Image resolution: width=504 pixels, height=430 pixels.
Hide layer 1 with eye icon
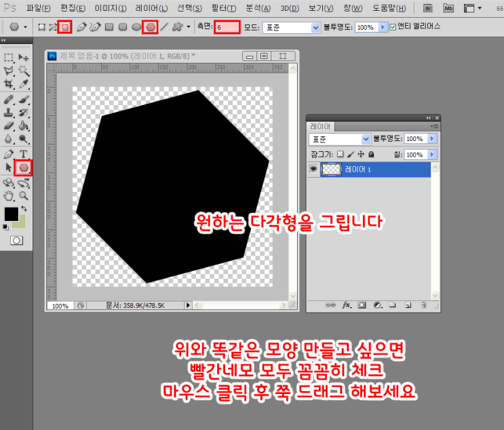coord(313,169)
